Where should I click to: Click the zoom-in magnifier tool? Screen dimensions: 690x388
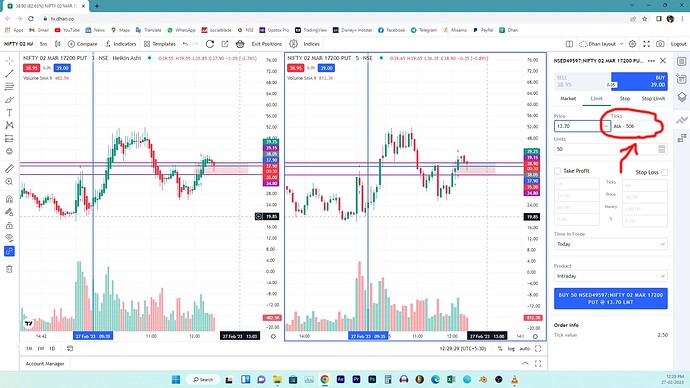(9, 182)
